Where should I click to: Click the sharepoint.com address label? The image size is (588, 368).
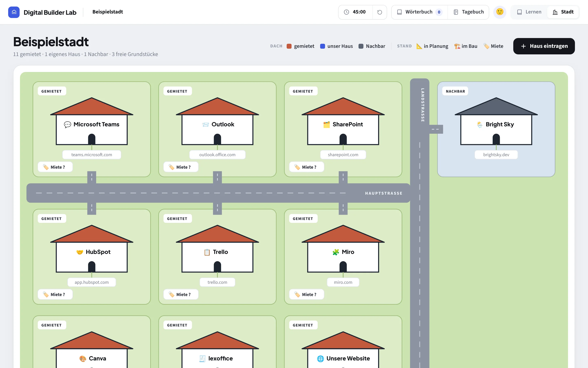pos(343,155)
